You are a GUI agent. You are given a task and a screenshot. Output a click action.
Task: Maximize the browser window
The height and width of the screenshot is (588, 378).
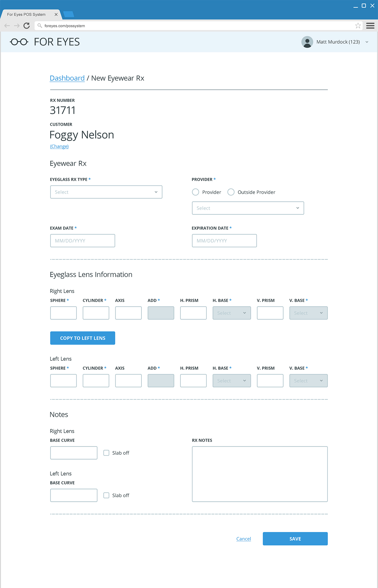pyautogui.click(x=364, y=6)
